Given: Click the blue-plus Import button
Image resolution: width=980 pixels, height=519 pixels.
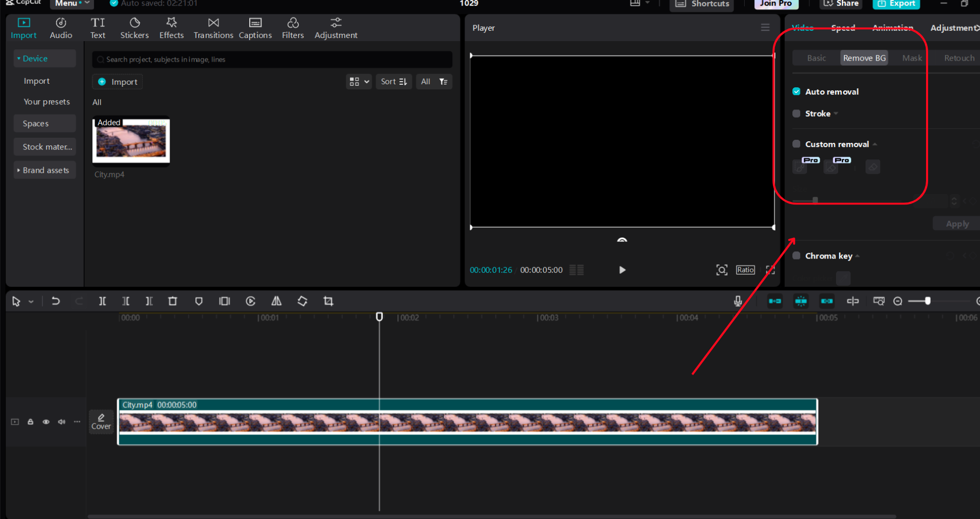Looking at the screenshot, I should click(118, 82).
